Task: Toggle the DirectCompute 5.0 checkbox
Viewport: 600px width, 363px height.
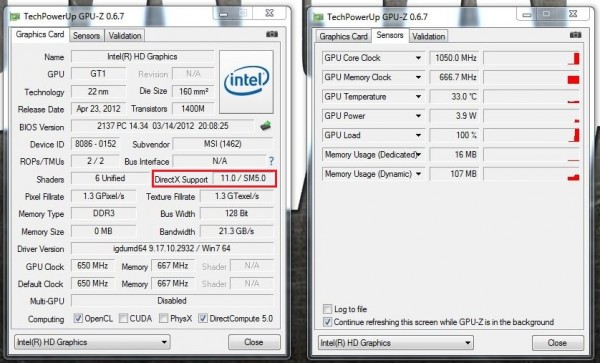Action: tap(203, 318)
